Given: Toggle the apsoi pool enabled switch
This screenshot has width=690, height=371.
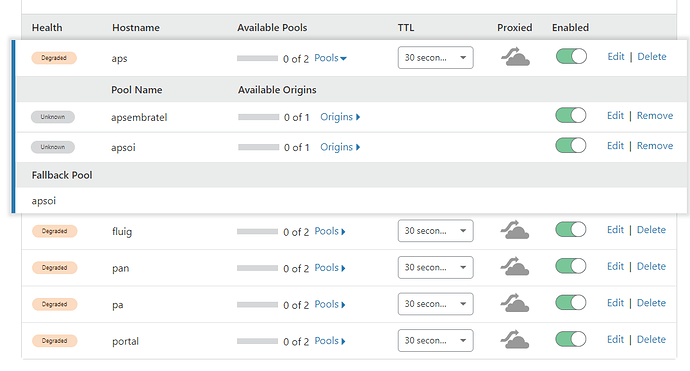Looking at the screenshot, I should [571, 146].
